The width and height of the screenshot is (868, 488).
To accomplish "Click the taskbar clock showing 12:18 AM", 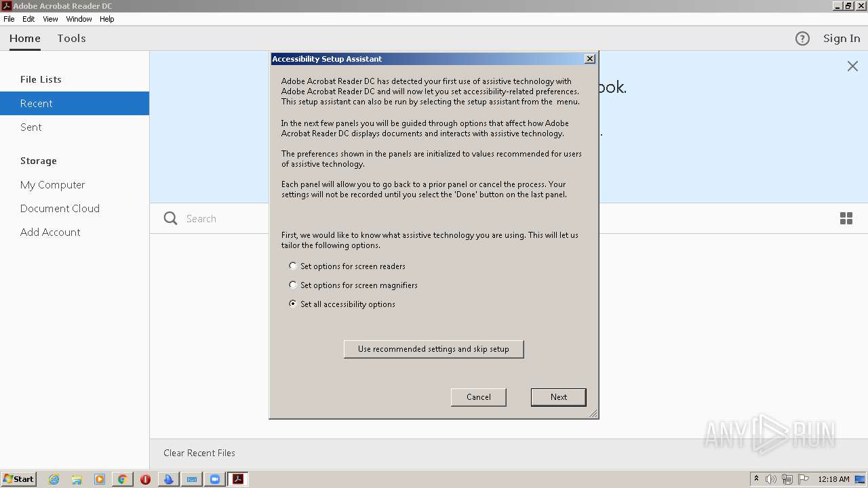I will click(x=833, y=479).
